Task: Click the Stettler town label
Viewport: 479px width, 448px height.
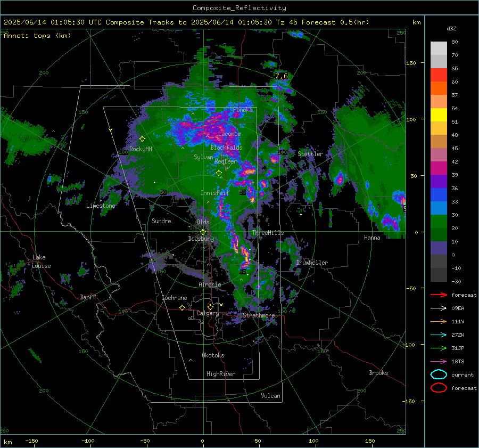Action: tap(310, 154)
